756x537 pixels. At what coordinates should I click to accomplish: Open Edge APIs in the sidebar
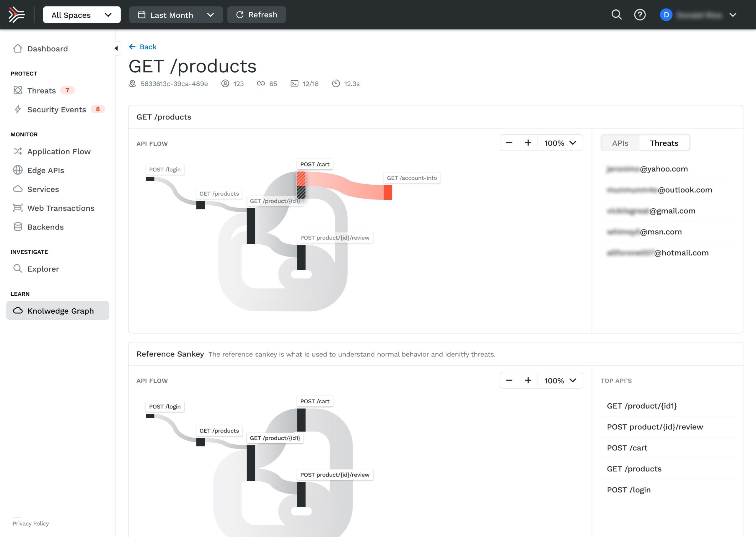tap(45, 170)
